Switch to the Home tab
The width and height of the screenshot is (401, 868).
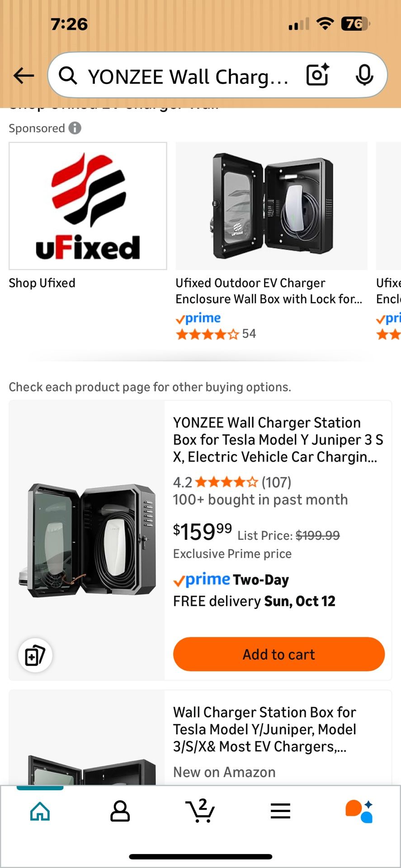(39, 811)
